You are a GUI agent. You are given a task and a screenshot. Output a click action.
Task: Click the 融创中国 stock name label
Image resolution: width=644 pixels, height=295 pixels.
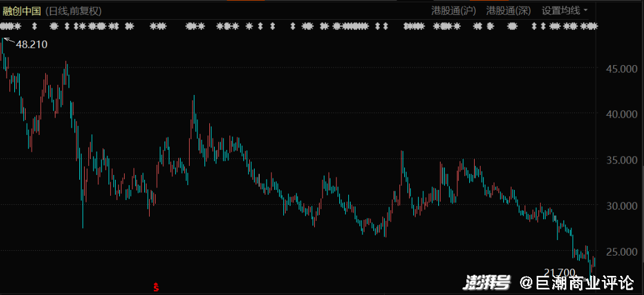[22, 11]
